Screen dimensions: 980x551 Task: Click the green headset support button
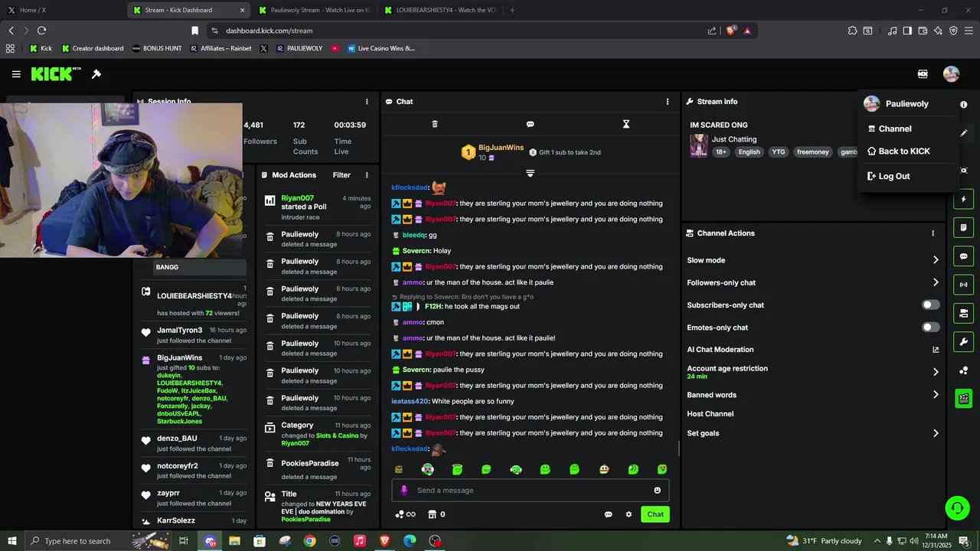click(x=956, y=507)
